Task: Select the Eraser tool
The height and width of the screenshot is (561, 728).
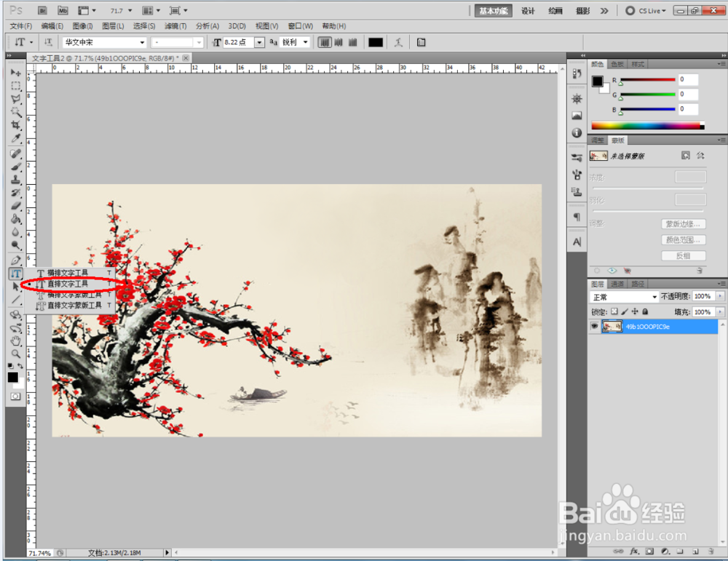Action: (x=16, y=206)
